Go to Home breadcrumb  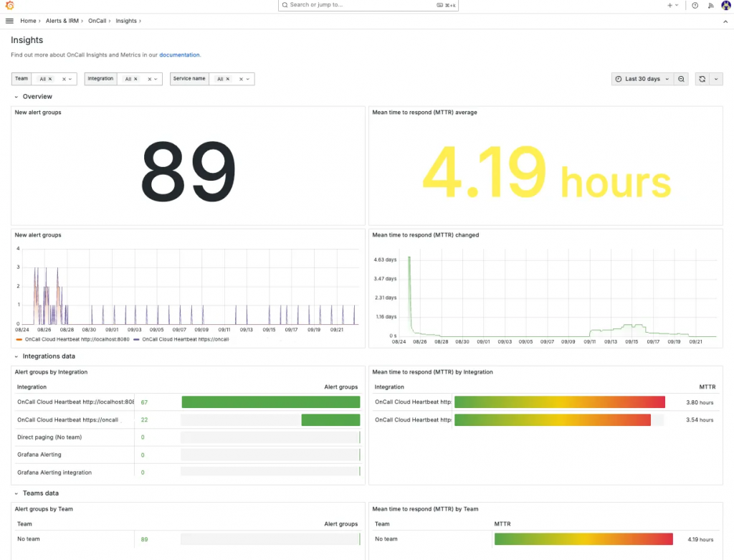pos(28,21)
